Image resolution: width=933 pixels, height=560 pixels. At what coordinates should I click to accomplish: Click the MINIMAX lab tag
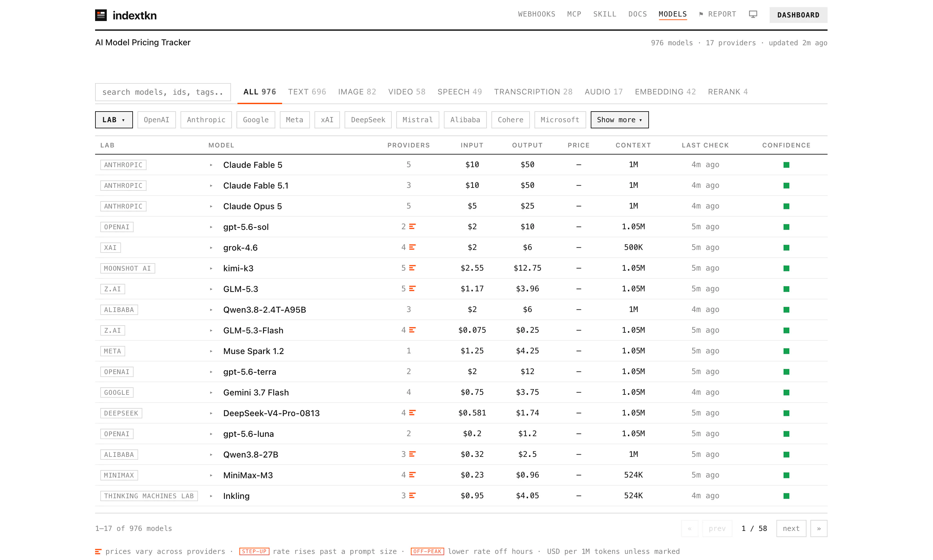click(x=119, y=475)
